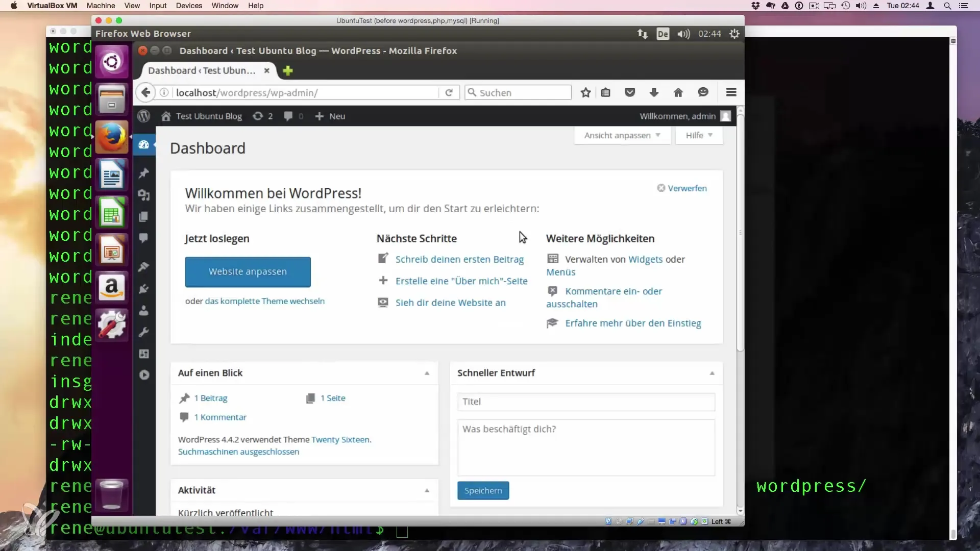The image size is (980, 551).
Task: Open Sieh dir deine Website an
Action: 450,303
